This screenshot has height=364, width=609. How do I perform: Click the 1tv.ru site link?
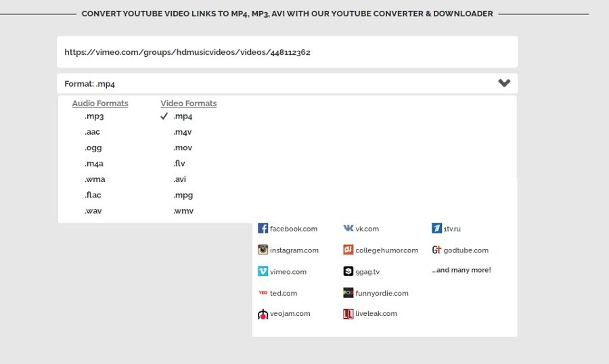click(452, 229)
